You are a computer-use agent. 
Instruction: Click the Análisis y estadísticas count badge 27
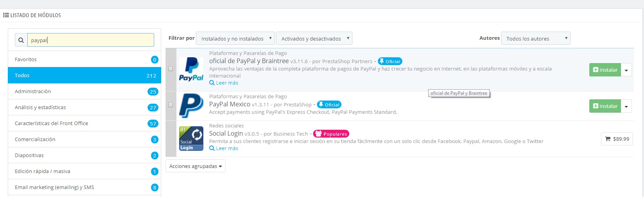tap(153, 108)
